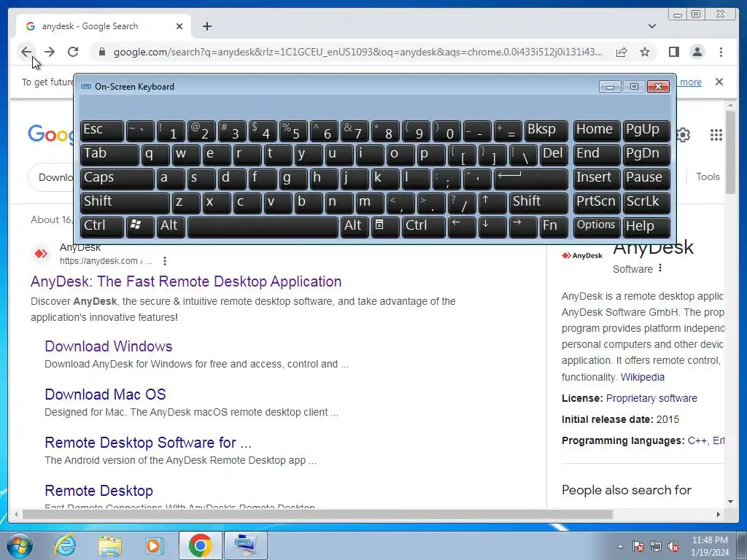Expand the tab search chevron

tap(652, 26)
